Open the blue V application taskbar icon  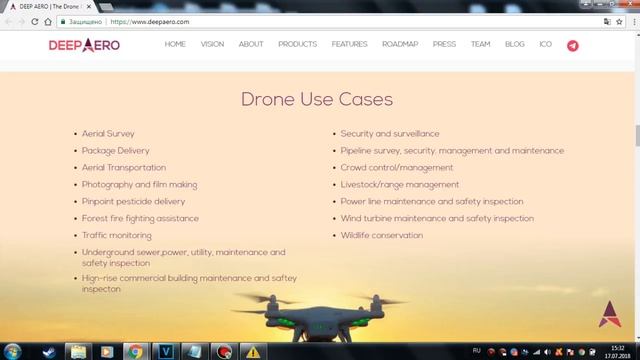[x=165, y=352]
